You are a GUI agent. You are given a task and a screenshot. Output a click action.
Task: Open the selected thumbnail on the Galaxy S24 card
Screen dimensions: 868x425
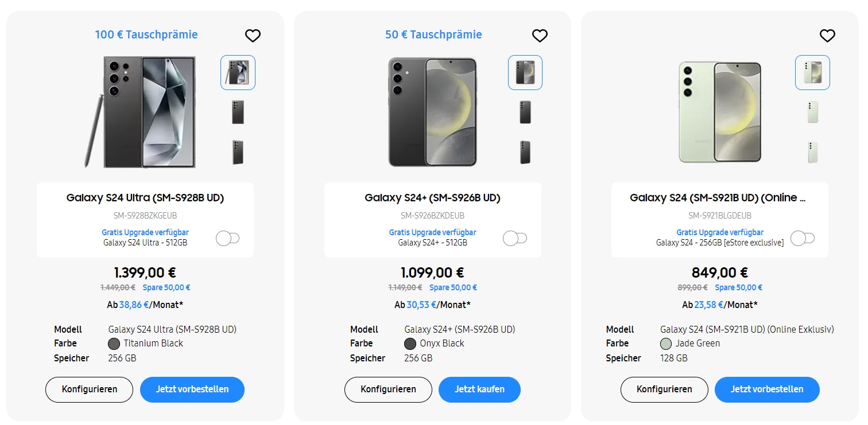[x=812, y=72]
